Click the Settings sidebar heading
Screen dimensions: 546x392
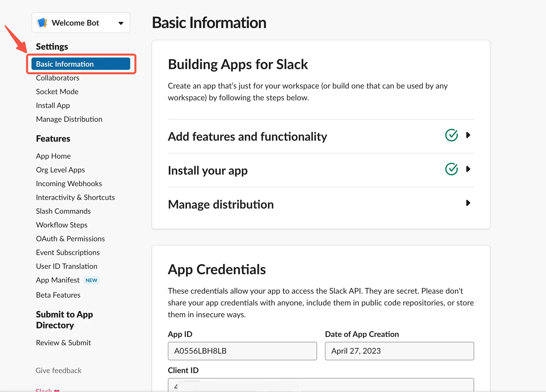(x=52, y=47)
